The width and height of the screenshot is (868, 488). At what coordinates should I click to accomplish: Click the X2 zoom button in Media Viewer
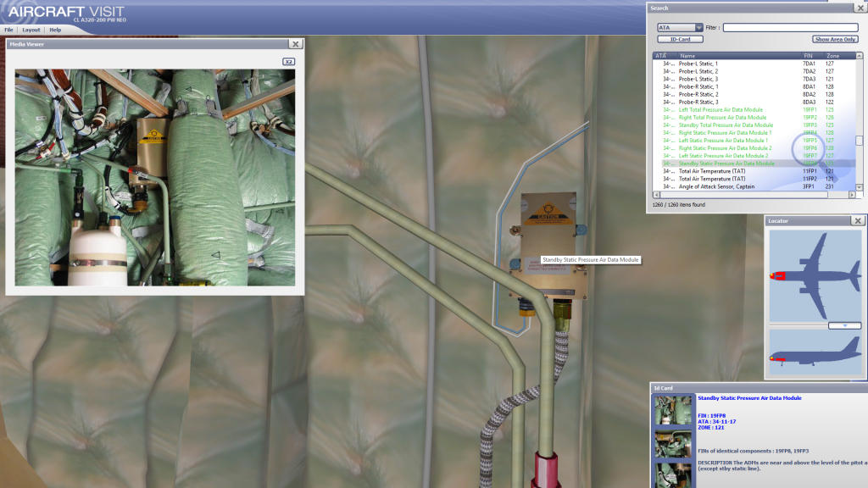(288, 61)
